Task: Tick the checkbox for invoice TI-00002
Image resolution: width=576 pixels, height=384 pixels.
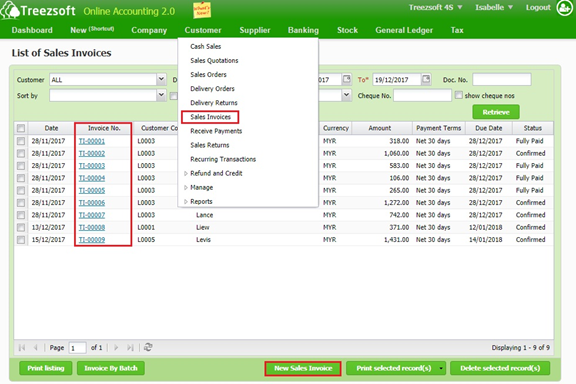Action: point(21,153)
